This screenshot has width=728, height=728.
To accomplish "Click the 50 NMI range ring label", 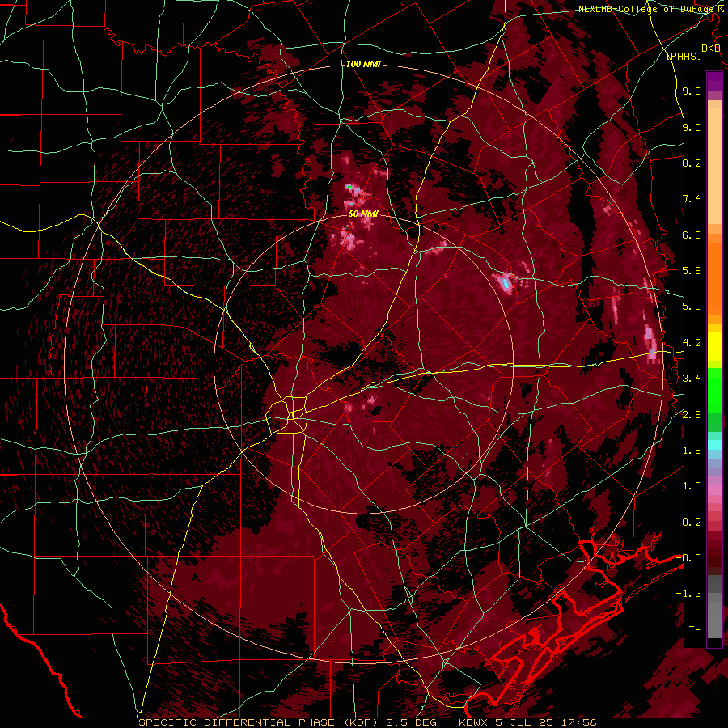I will [x=363, y=214].
